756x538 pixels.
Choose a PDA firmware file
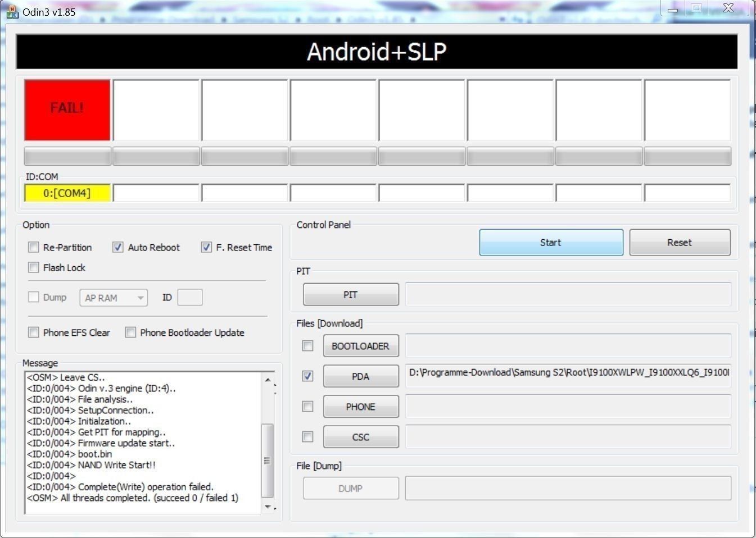point(360,376)
